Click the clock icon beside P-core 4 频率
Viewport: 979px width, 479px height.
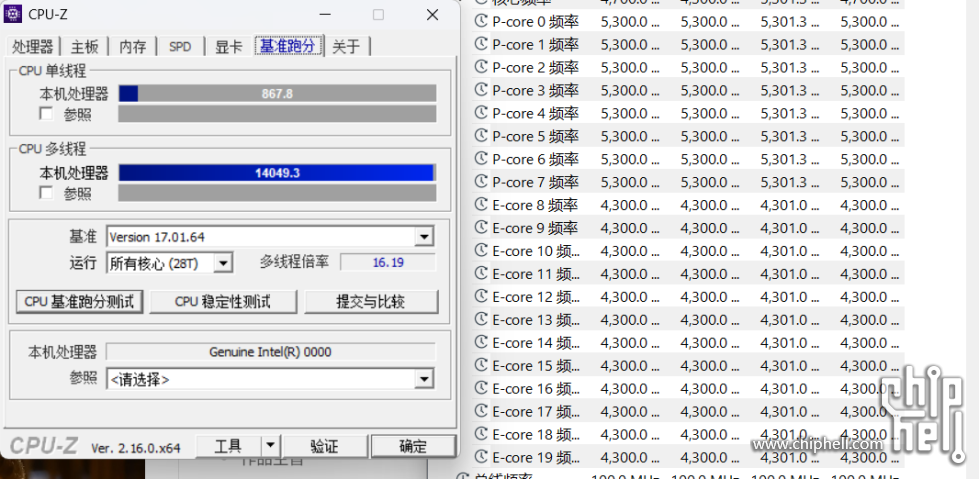(x=481, y=113)
